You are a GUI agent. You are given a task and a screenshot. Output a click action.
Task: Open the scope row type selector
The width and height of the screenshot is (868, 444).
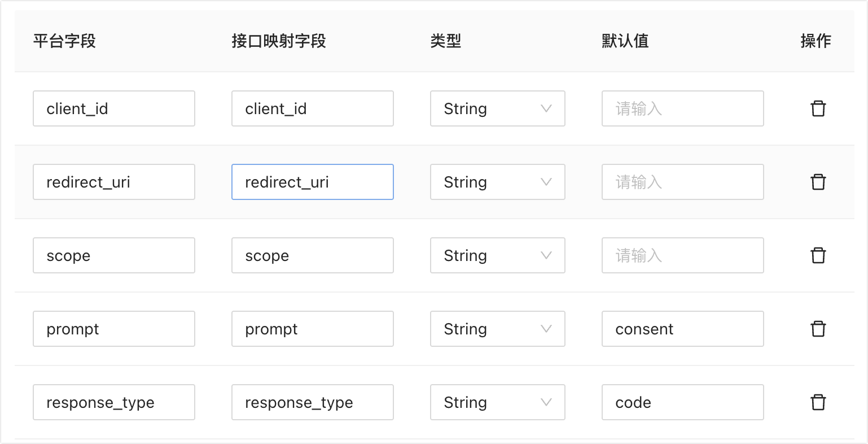[497, 255]
